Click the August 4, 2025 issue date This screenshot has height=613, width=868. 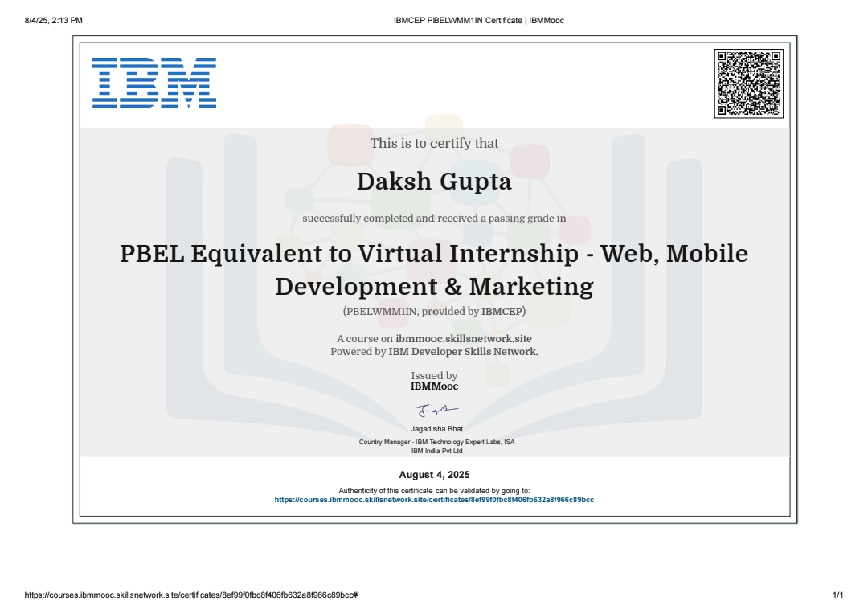[434, 475]
